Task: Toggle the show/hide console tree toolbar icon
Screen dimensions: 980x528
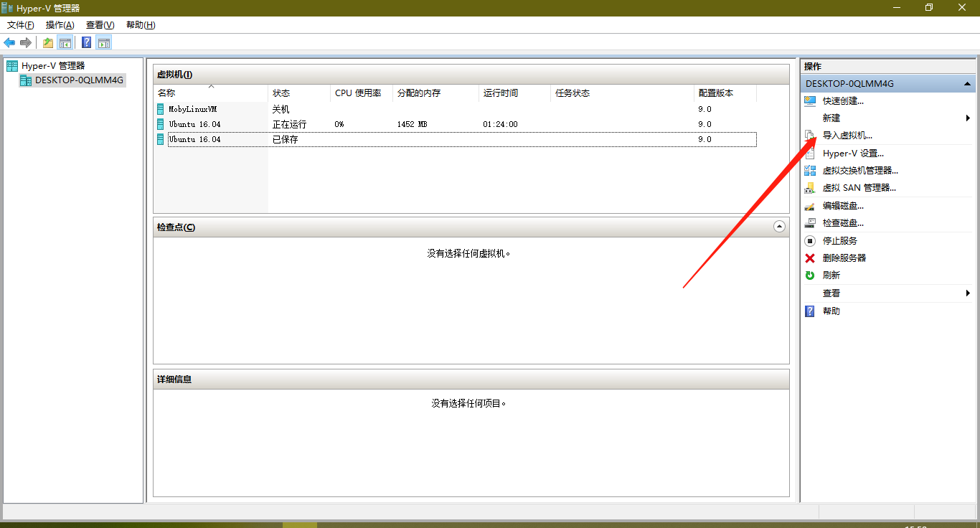Action: tap(65, 42)
